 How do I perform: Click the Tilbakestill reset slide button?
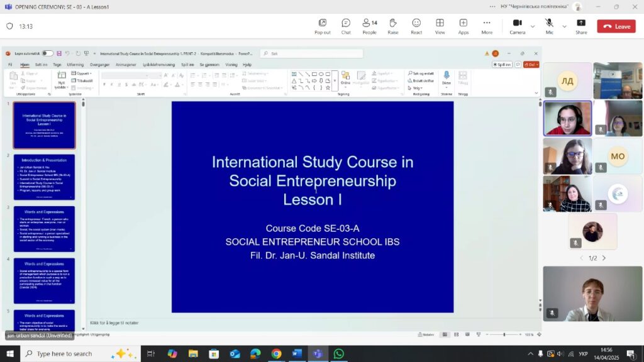click(x=82, y=81)
